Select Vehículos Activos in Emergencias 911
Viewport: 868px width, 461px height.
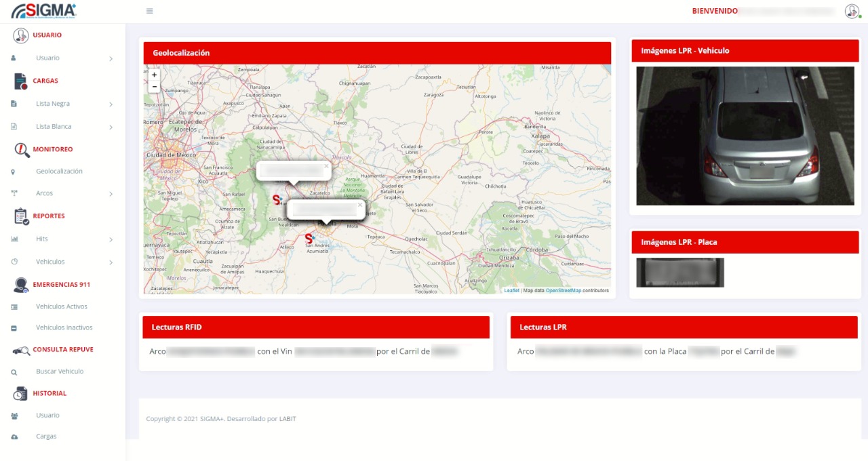(61, 307)
